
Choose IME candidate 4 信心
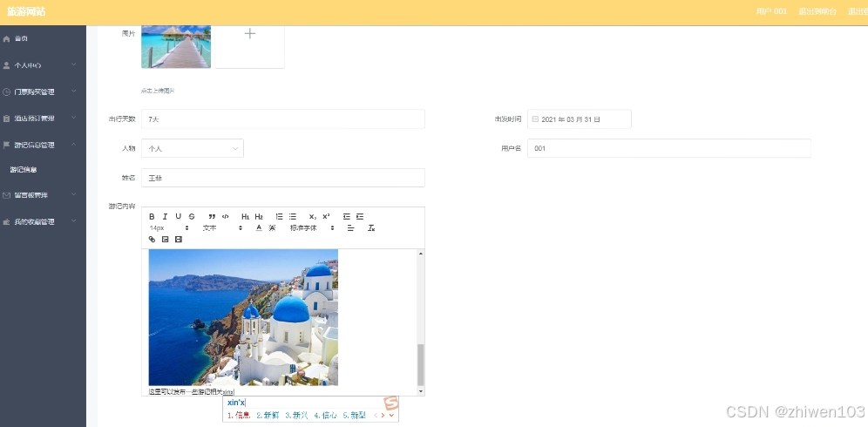[x=326, y=416]
